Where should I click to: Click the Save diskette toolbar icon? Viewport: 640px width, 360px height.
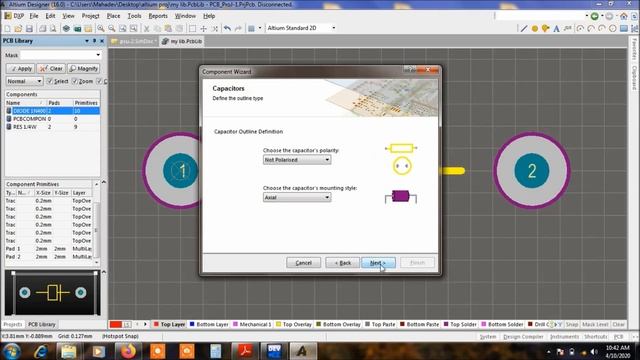pos(29,29)
